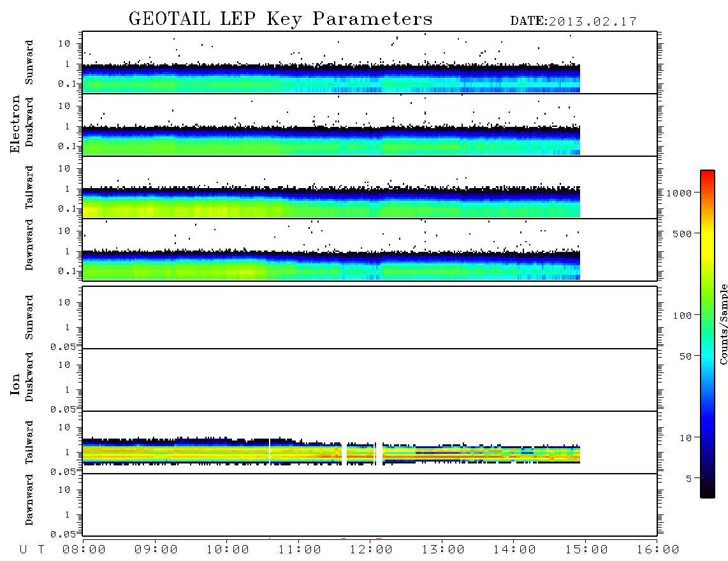
Task: Select the 08:00 time tick label
Action: (84, 550)
